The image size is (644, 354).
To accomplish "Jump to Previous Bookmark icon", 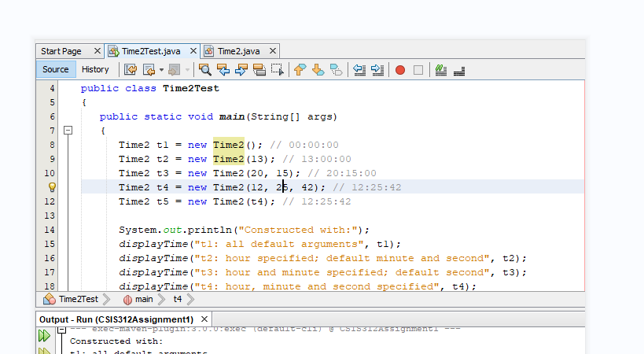I will pos(300,70).
